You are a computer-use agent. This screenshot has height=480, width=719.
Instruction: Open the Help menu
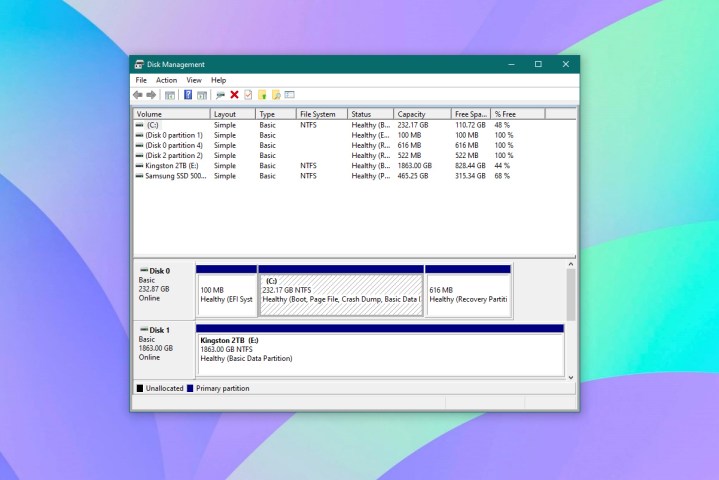pos(218,80)
